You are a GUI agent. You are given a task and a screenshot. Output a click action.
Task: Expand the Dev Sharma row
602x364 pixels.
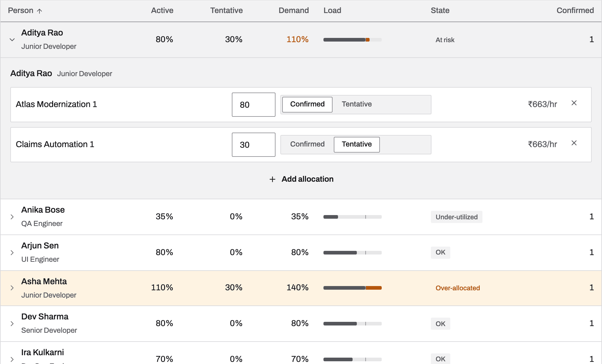12,324
